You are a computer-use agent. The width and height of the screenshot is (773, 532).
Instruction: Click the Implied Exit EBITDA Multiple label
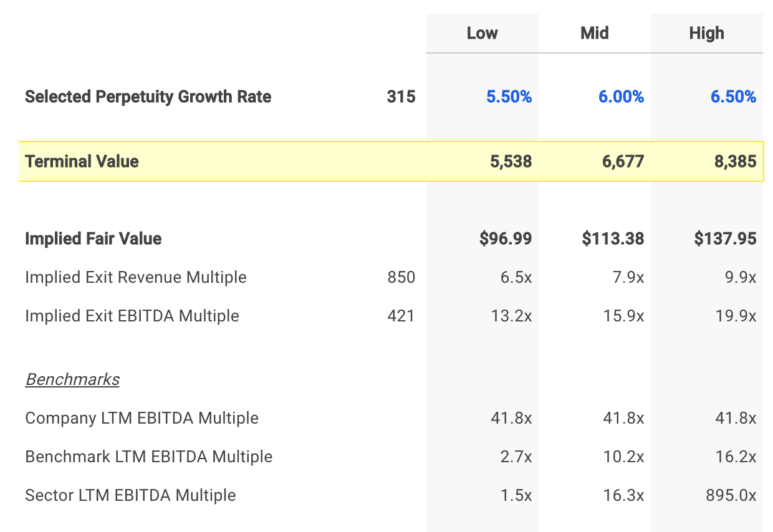click(132, 316)
